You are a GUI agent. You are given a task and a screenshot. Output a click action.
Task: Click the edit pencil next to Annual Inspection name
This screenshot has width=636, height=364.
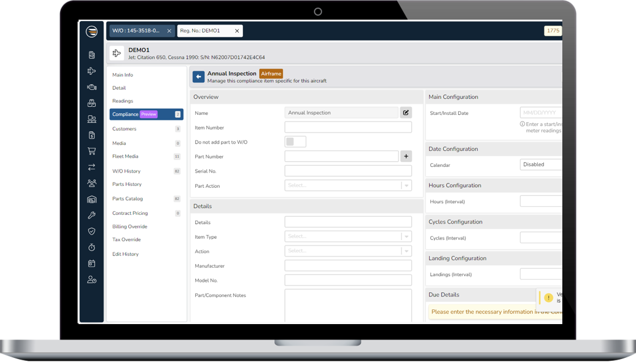(x=405, y=113)
